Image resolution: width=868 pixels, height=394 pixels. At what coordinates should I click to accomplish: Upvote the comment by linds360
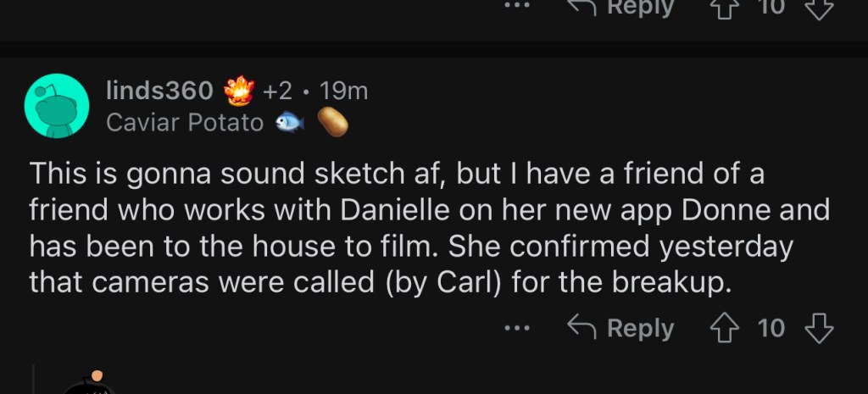[x=726, y=329]
